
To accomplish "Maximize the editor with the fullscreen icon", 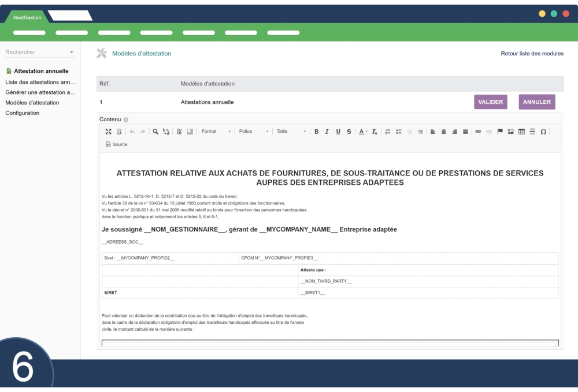I will tap(108, 132).
